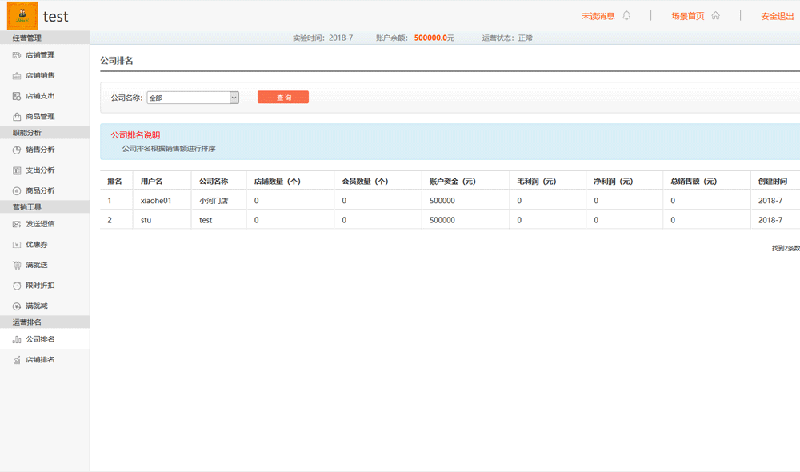Click the 安全退出 link
800x472 pixels.
coord(777,16)
